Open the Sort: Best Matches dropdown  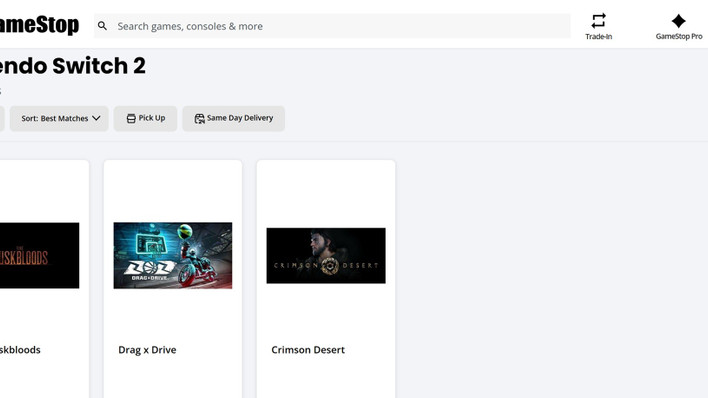(x=59, y=118)
